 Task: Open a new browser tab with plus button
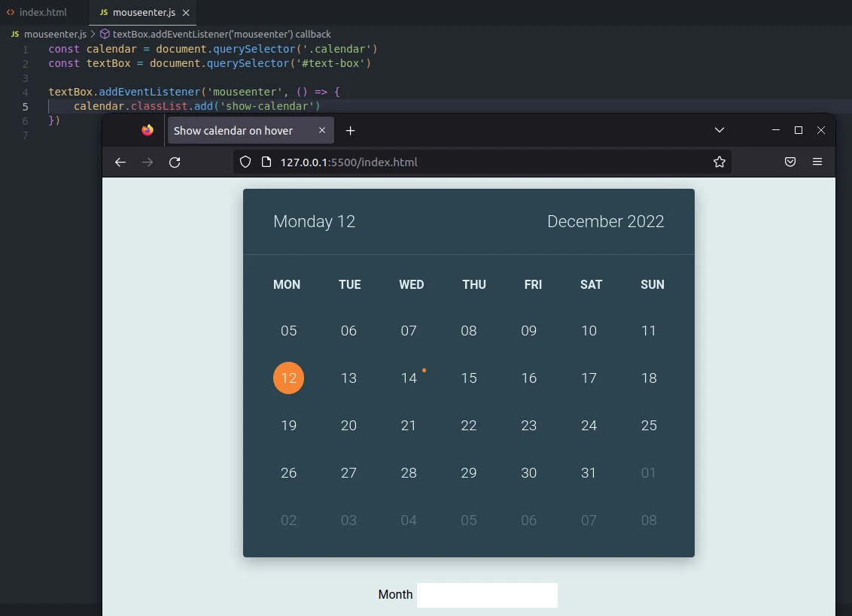tap(350, 129)
